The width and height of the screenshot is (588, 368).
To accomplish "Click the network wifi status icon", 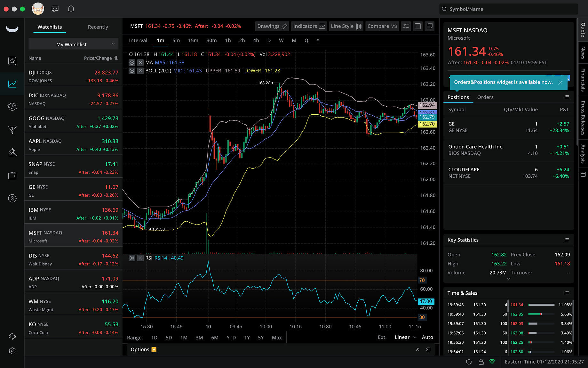I will coord(492,362).
